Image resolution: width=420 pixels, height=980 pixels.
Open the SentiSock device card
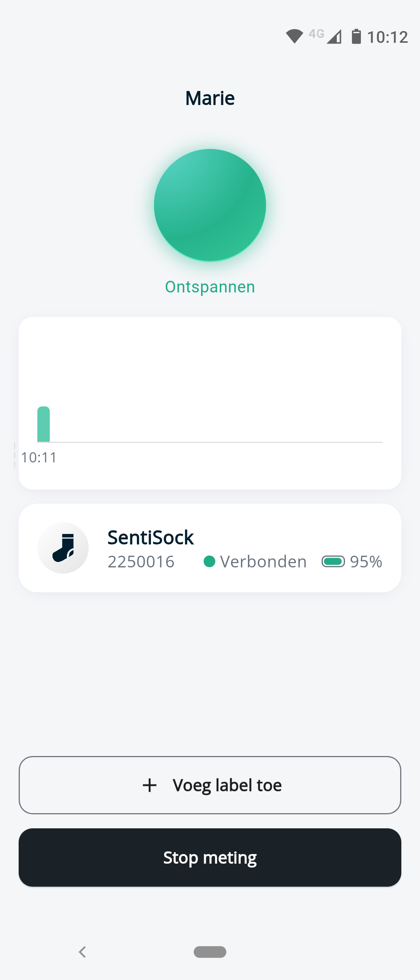coord(210,548)
